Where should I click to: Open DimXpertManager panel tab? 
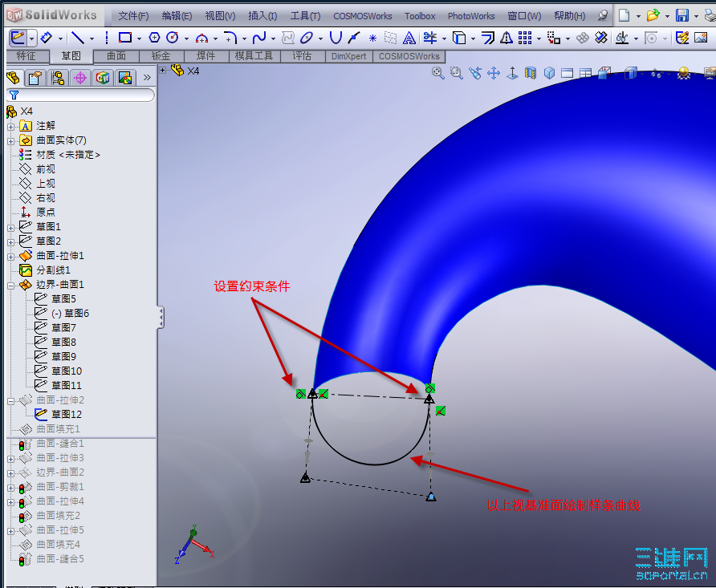pyautogui.click(x=80, y=78)
